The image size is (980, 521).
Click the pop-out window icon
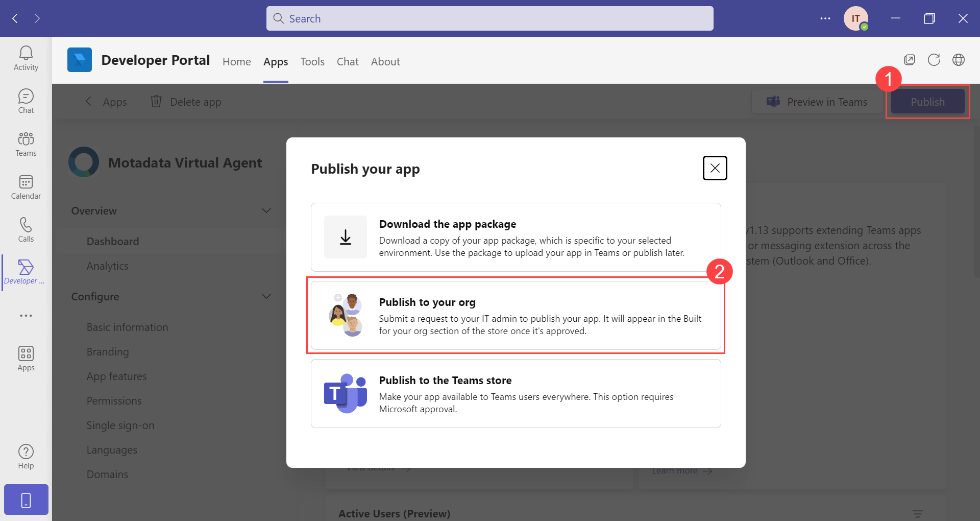[x=910, y=60]
